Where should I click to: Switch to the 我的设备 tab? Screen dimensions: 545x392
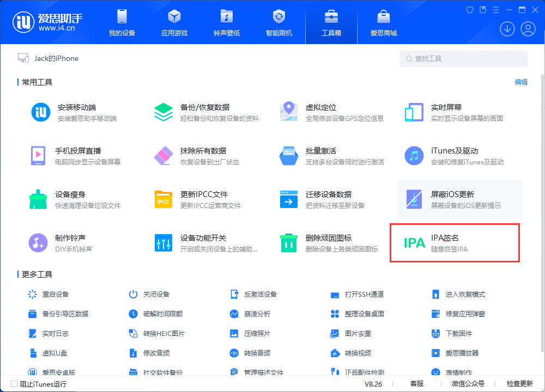pos(122,22)
